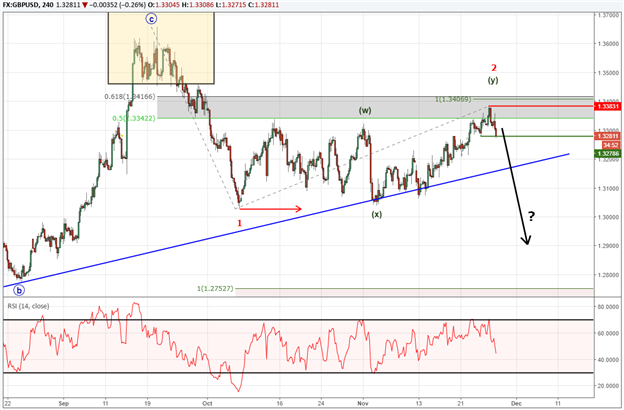The height and width of the screenshot is (410, 624).
Task: Click the 34:52 countdown timer tag
Action: [x=610, y=145]
